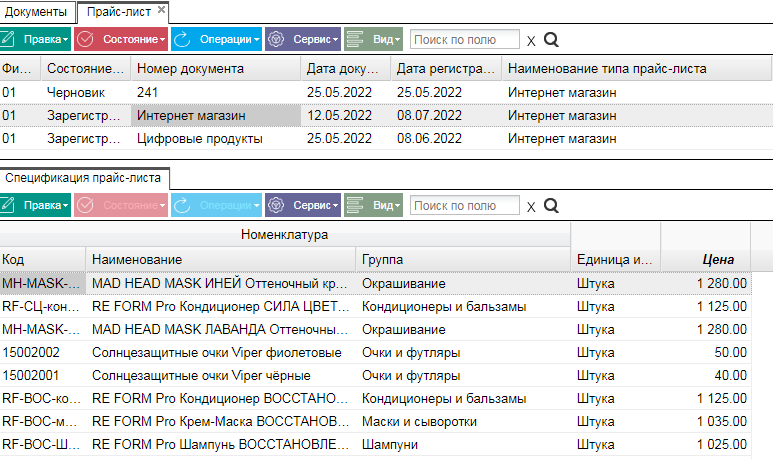Select RE FORM Pro Кондиционер СИЛА ЦВЕТ row
The image size is (773, 459).
pos(376,307)
